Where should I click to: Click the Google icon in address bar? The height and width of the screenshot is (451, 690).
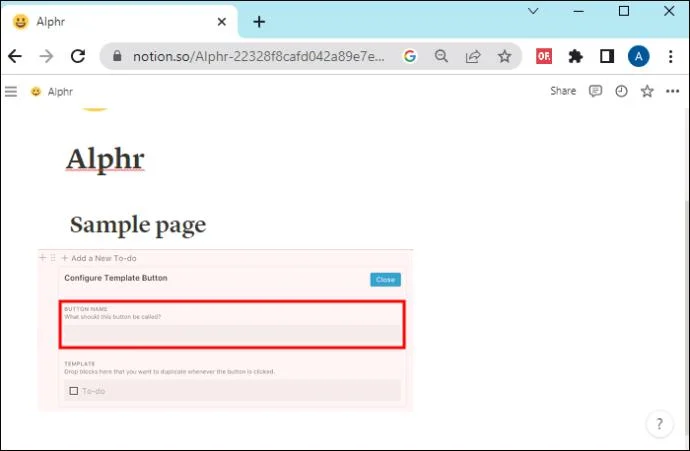pyautogui.click(x=410, y=56)
